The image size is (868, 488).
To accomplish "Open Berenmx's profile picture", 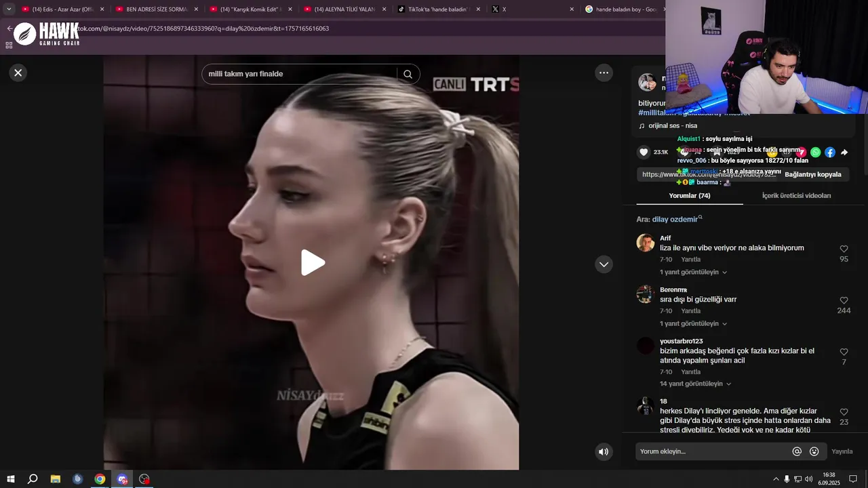I will [x=646, y=294].
